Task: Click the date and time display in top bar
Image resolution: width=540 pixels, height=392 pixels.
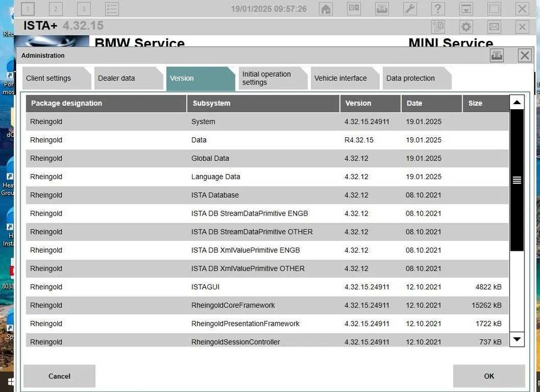Action: click(269, 9)
